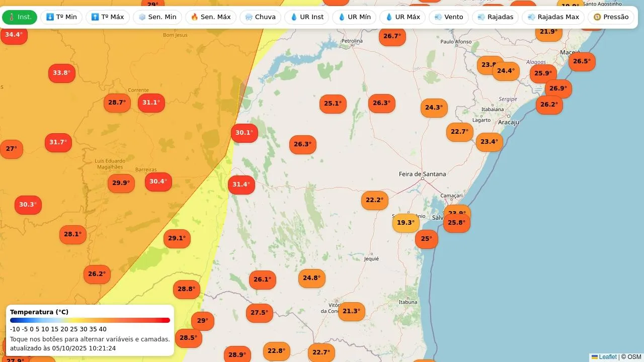
Task: Click the temperature color gradient bar
Action: 90,320
